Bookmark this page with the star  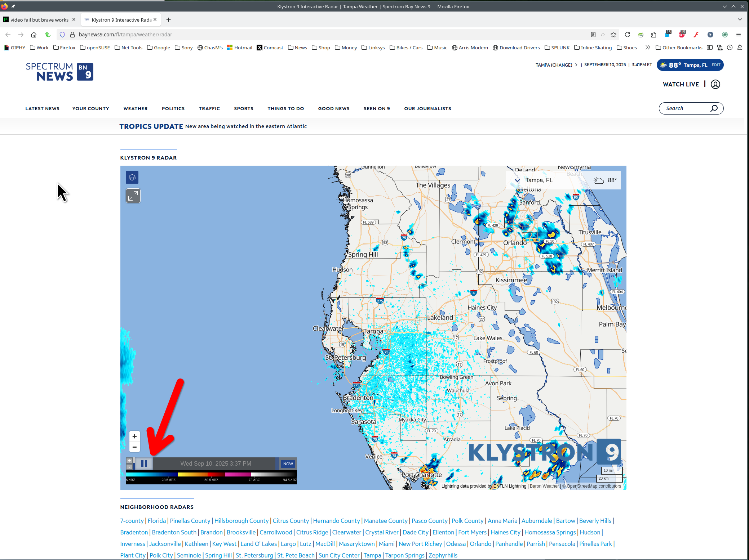(x=613, y=35)
